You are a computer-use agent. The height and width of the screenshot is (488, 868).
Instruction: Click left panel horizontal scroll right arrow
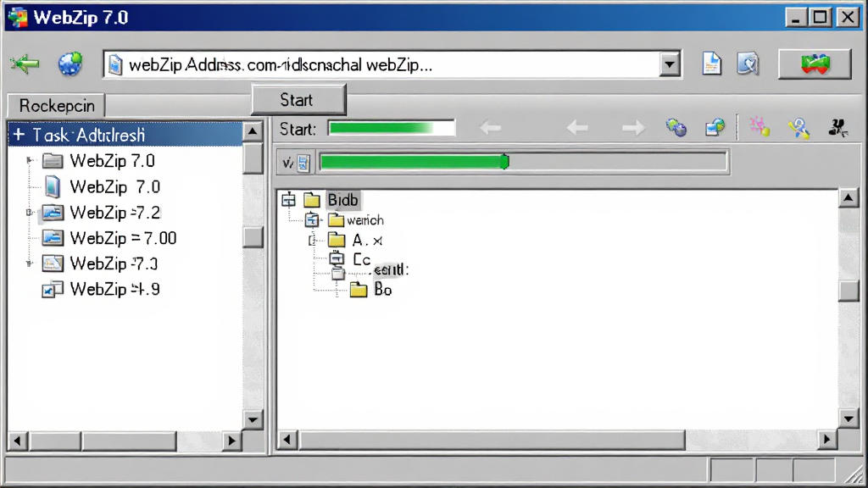[231, 441]
